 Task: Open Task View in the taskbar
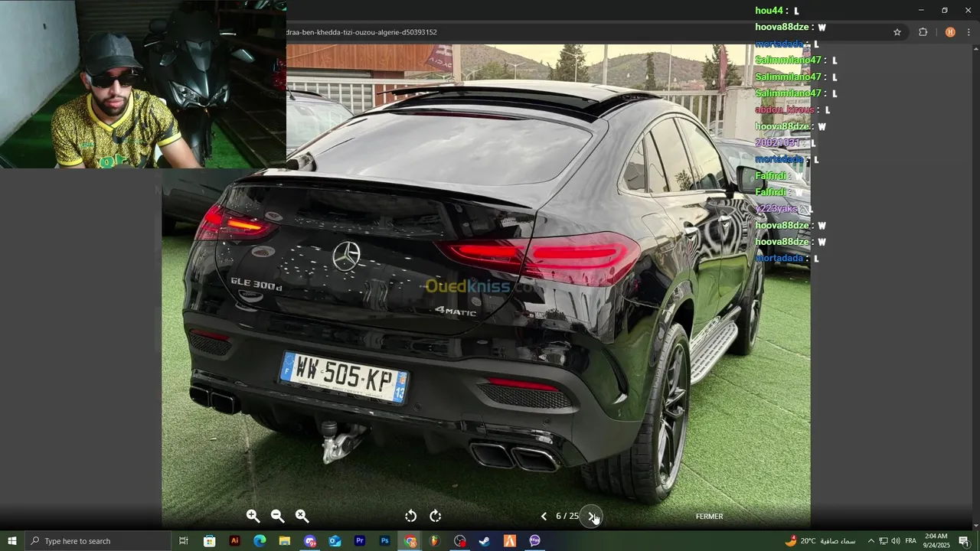pyautogui.click(x=184, y=541)
